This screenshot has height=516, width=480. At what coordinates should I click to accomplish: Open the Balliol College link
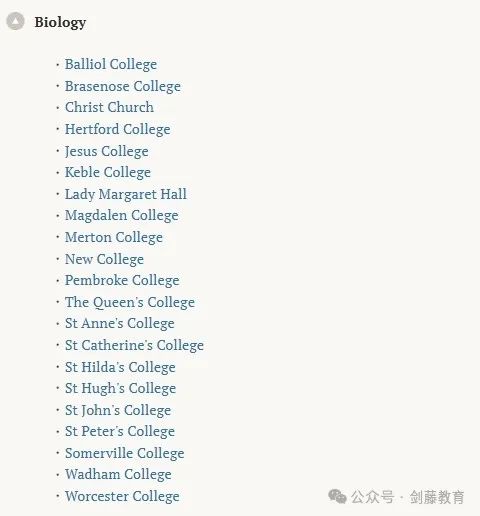pos(111,64)
